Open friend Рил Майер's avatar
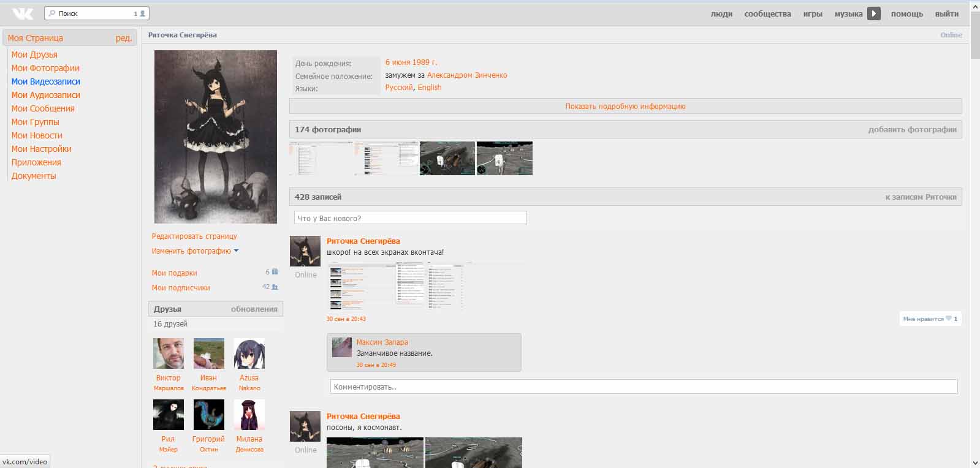 (169, 415)
